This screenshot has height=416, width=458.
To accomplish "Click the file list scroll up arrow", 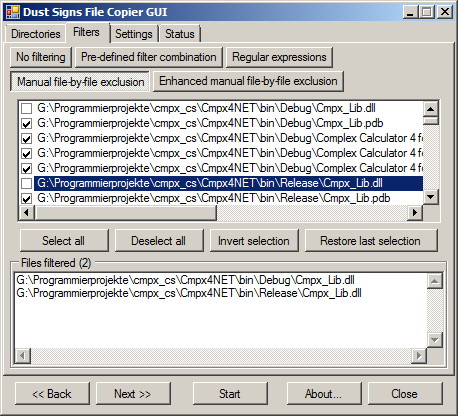I will coord(430,109).
